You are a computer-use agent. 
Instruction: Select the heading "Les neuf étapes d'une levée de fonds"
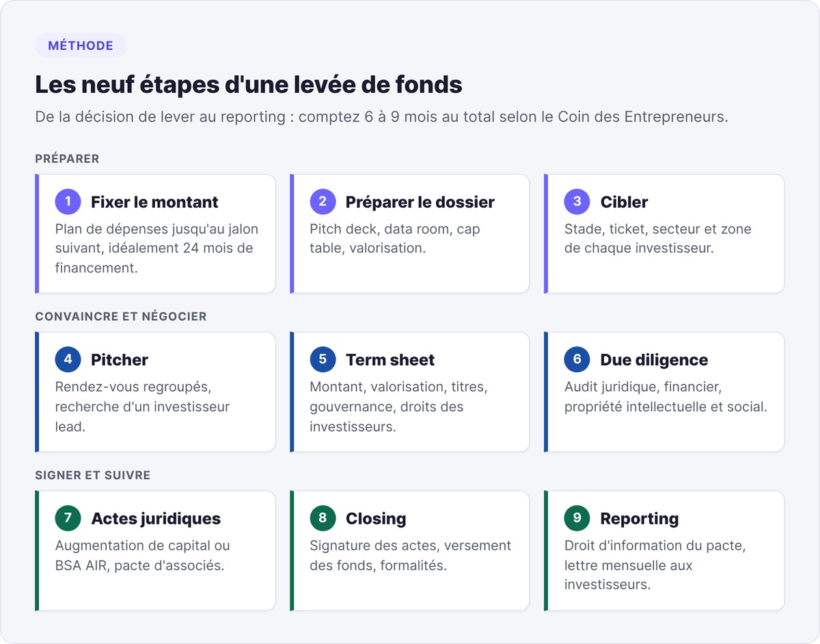tap(249, 85)
